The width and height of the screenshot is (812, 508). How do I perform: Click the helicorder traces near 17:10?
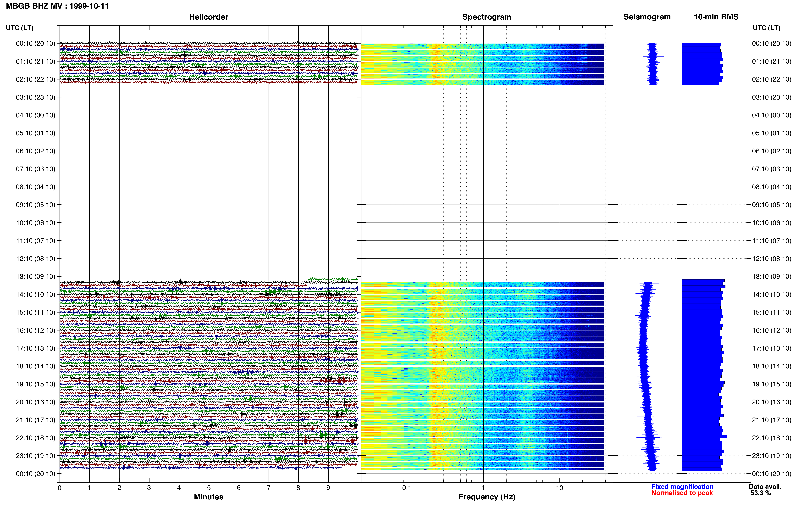pos(209,348)
